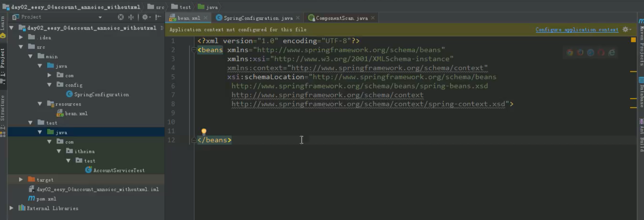Collapse the src folder arrow
The height and width of the screenshot is (220, 644).
(21, 47)
